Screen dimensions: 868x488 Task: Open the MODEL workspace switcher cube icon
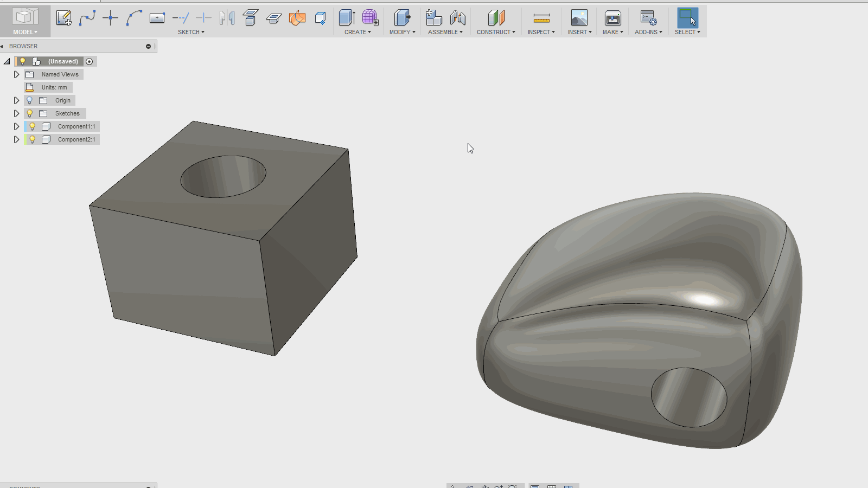(25, 17)
